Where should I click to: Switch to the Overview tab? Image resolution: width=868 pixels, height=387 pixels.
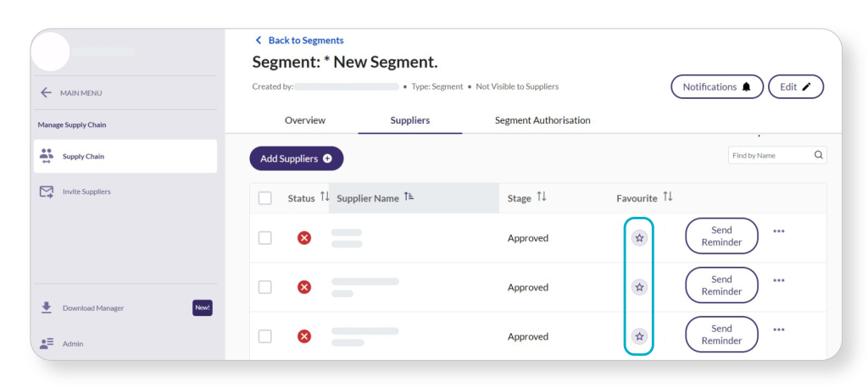(x=305, y=120)
